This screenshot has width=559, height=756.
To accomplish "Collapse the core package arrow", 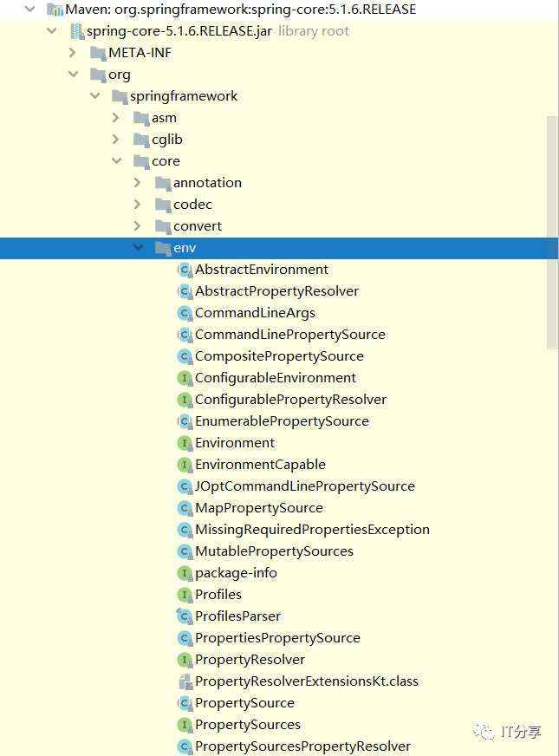I will click(x=117, y=161).
